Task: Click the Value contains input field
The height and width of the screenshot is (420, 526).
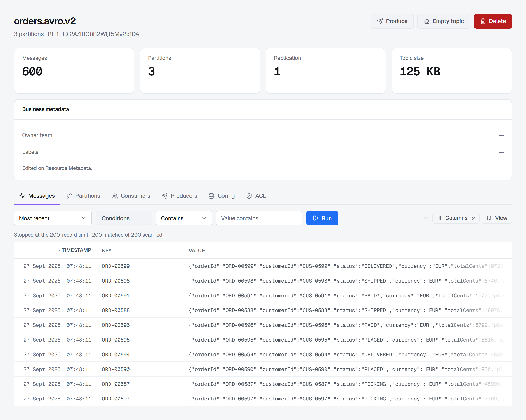Action: [259, 218]
